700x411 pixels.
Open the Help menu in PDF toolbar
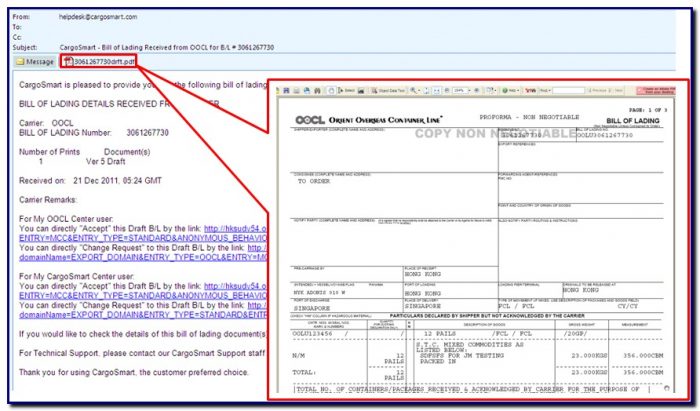[x=511, y=91]
